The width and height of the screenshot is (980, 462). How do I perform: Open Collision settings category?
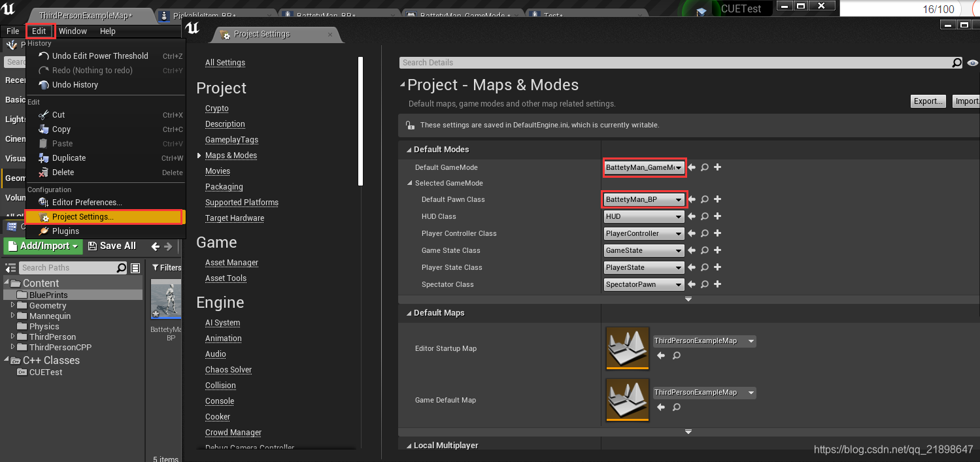point(220,386)
